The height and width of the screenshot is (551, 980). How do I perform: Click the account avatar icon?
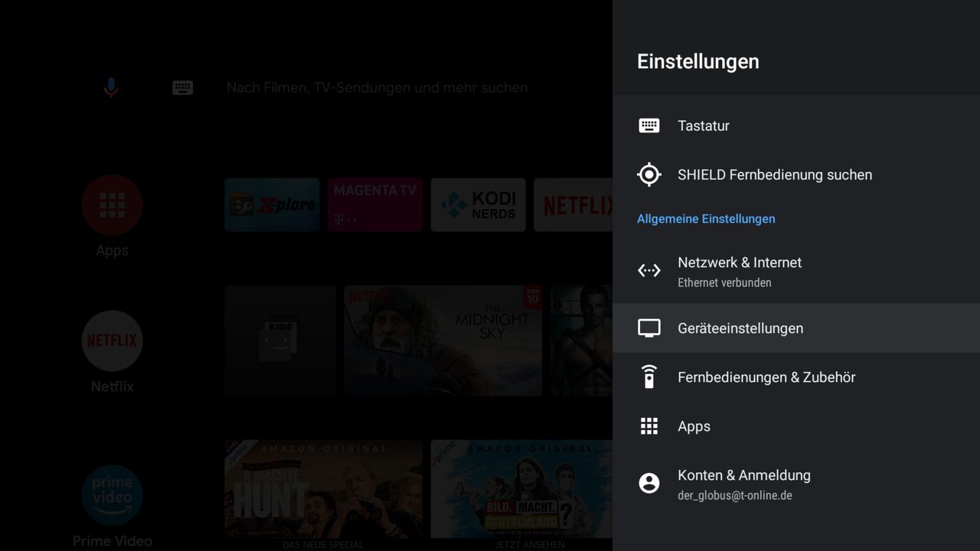(649, 483)
